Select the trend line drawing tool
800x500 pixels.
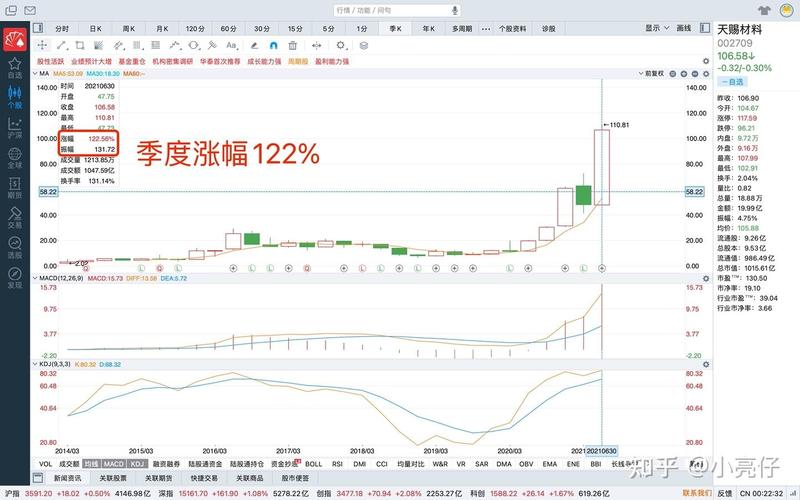62,45
